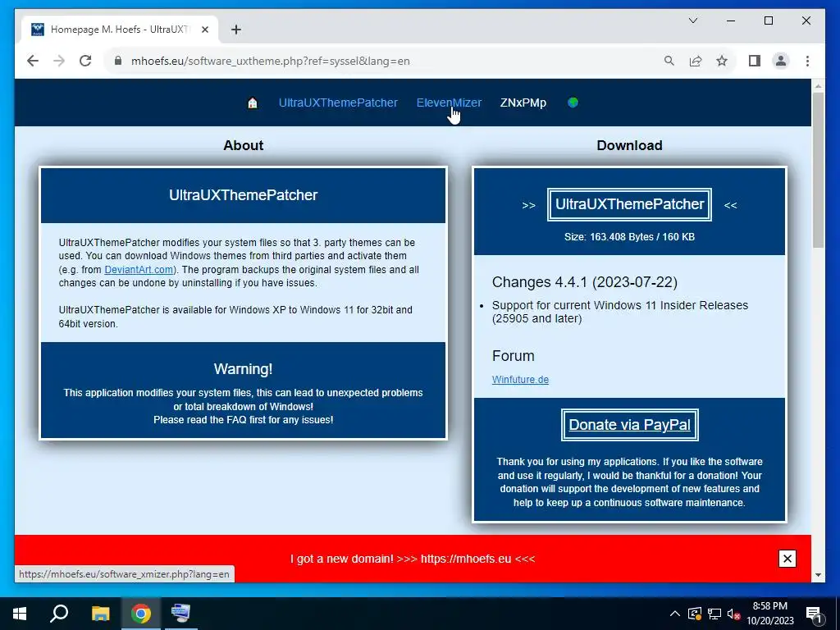This screenshot has width=840, height=630.
Task: Open network status tray icon
Action: pos(714,614)
